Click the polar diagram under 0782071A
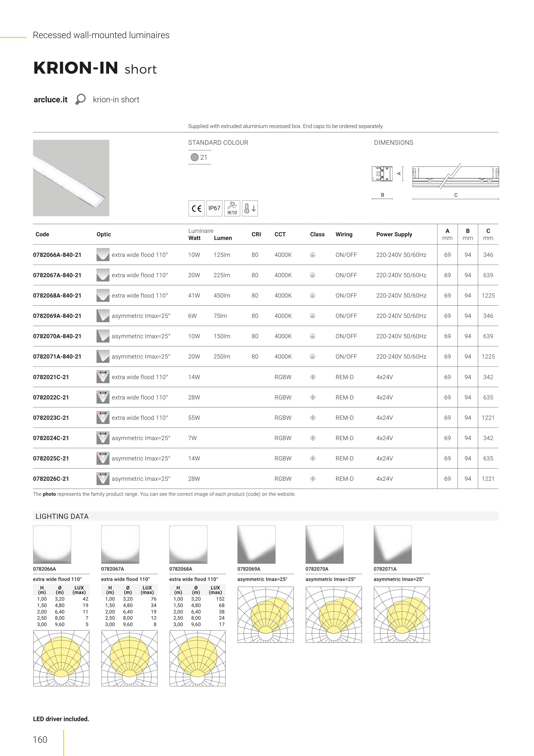 [x=402, y=615]
